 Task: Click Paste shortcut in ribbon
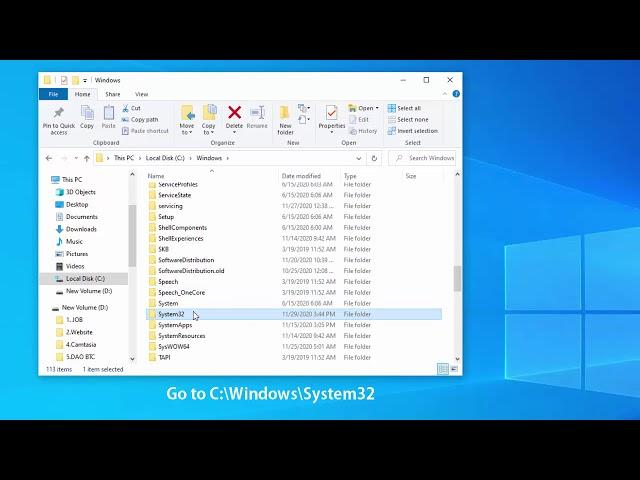tap(145, 131)
